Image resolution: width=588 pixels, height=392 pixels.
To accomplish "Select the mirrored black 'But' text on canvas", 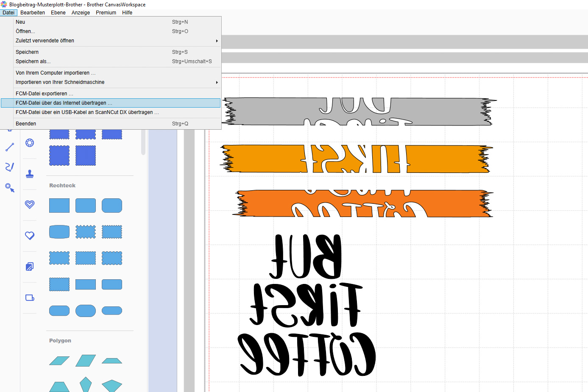I will tap(306, 256).
